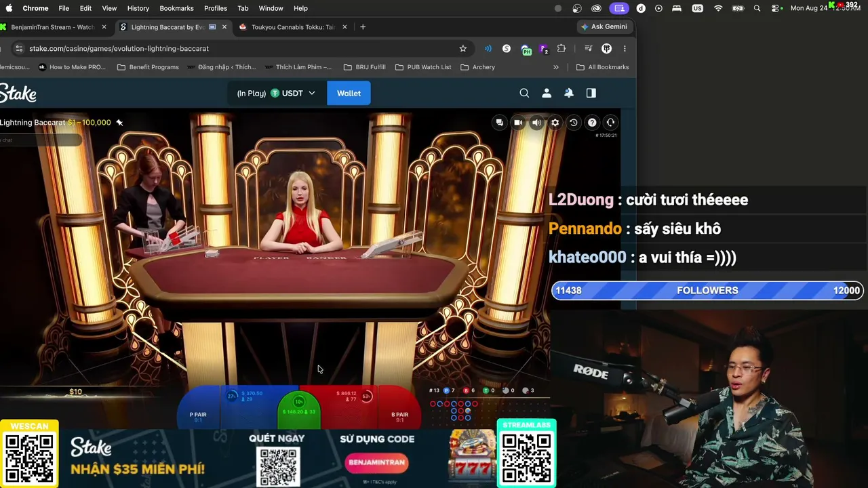Open the Bookmarks menu
Viewport: 868px width, 488px height.
click(x=176, y=8)
